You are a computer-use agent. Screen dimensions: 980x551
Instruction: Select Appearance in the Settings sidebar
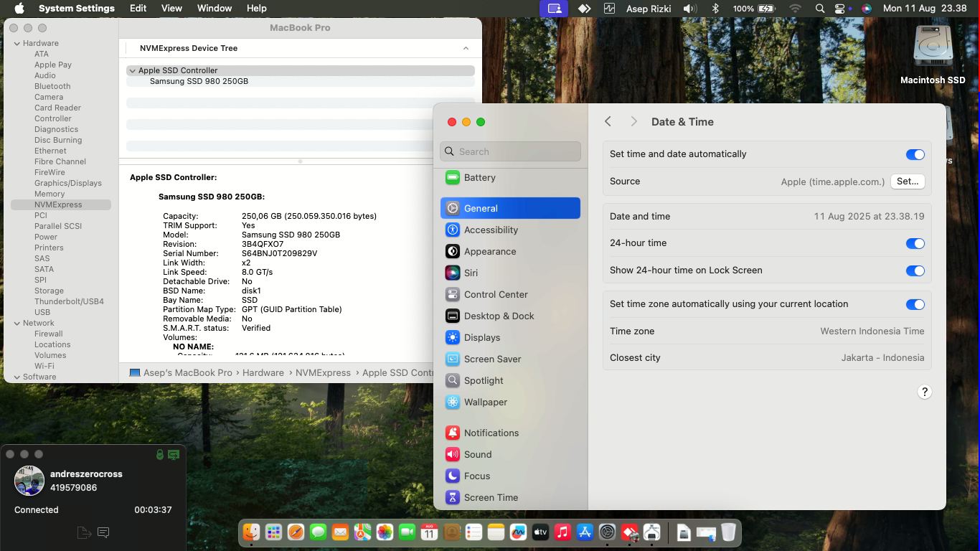[x=489, y=252]
